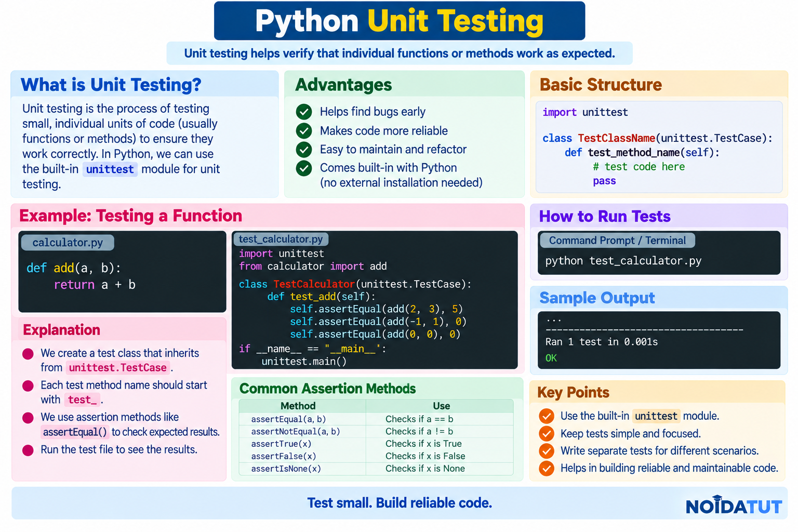Click the 'Python Unit Testing' title banner
The width and height of the screenshot is (798, 532).
point(400,21)
